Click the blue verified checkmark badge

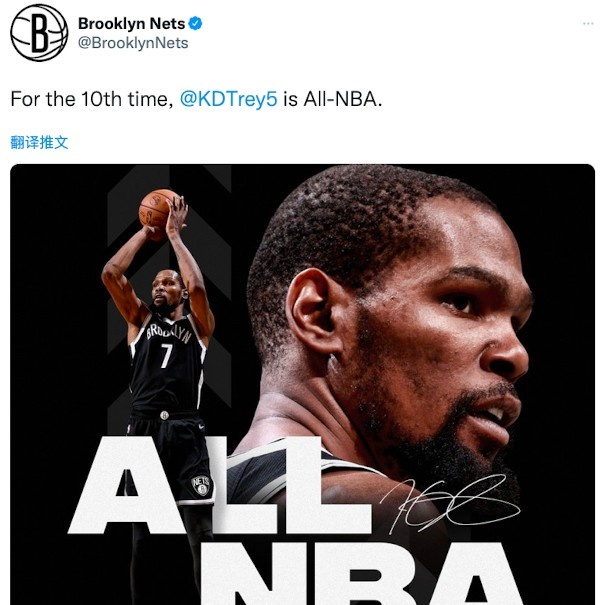click(x=195, y=24)
